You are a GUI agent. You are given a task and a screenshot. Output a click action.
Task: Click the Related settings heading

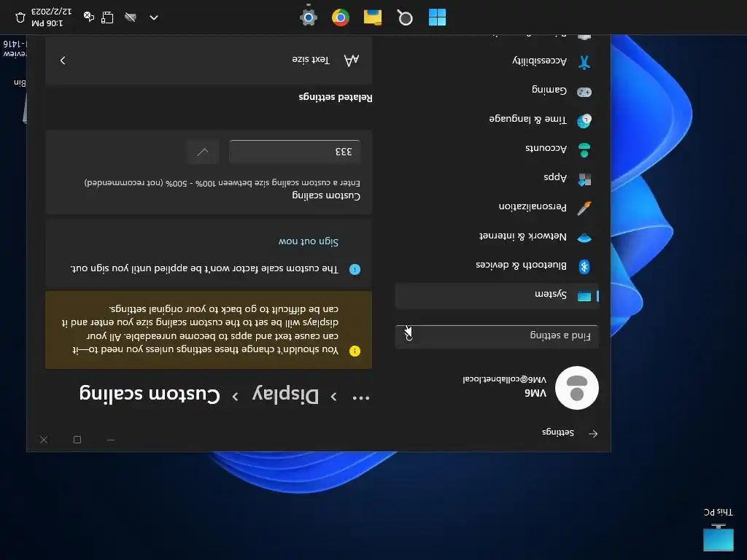click(x=336, y=97)
